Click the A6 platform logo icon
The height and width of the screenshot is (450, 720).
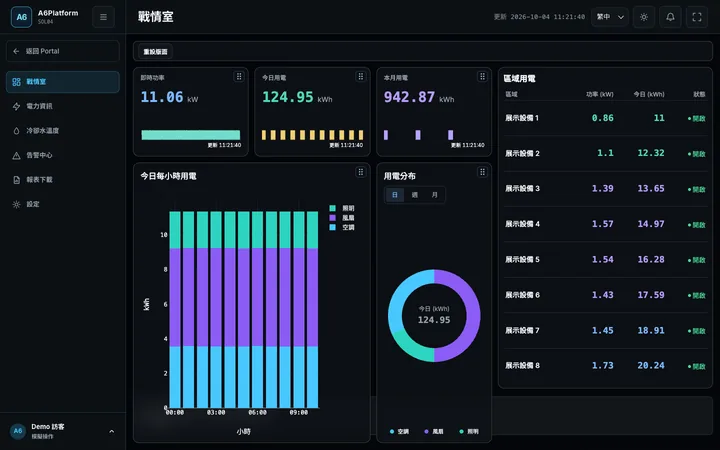[x=21, y=17]
